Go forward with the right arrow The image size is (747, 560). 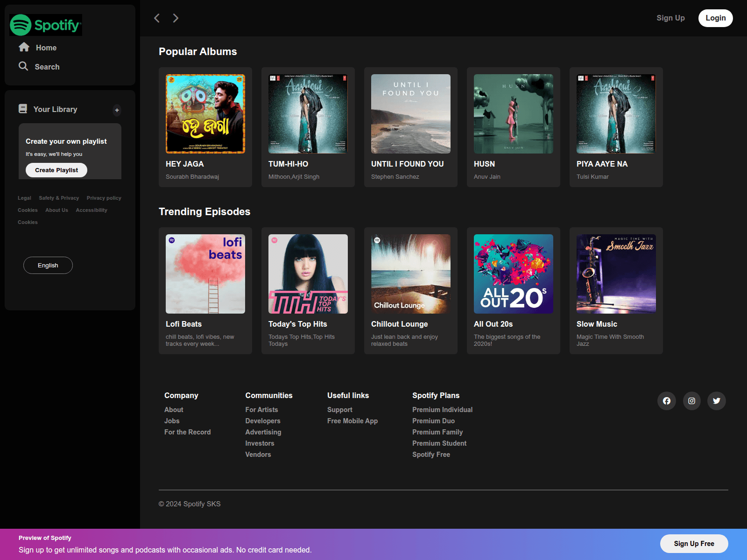[176, 18]
